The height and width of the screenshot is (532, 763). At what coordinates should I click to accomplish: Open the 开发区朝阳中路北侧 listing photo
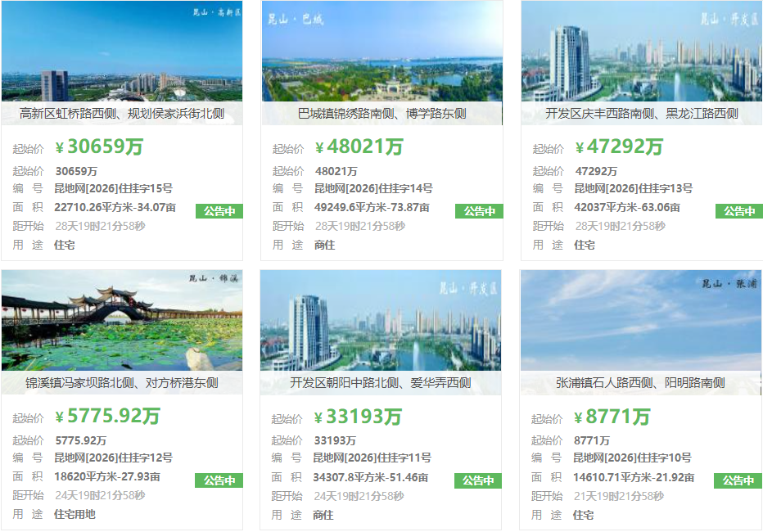[x=381, y=321]
